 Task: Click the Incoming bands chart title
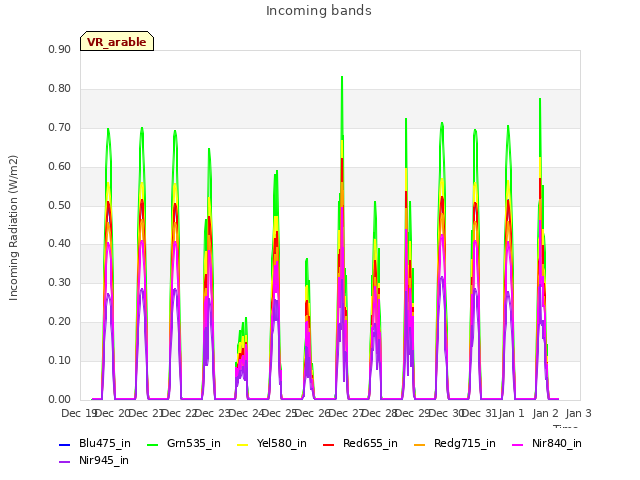[x=319, y=11]
